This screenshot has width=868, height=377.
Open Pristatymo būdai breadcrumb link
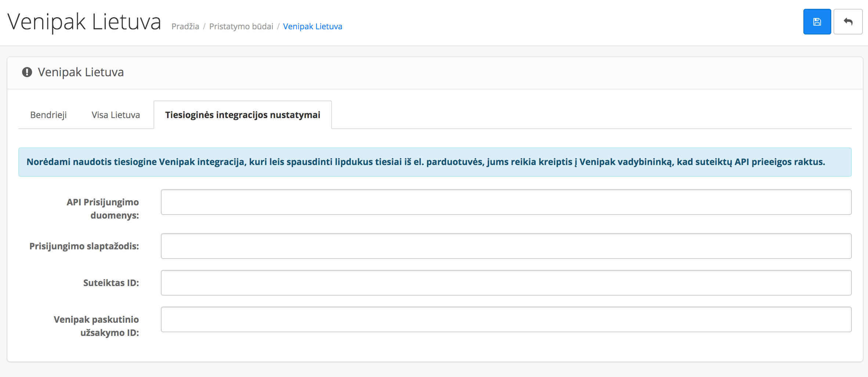point(241,26)
